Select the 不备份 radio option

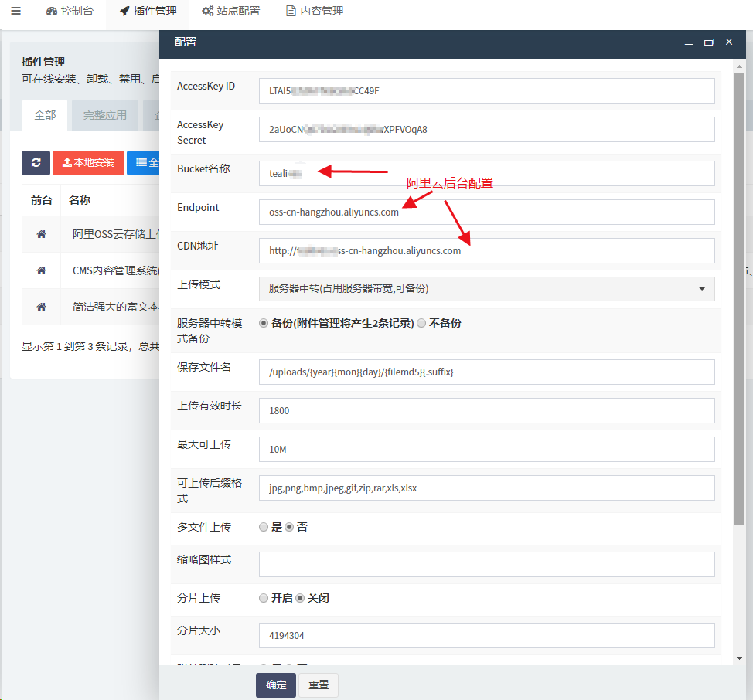(421, 324)
